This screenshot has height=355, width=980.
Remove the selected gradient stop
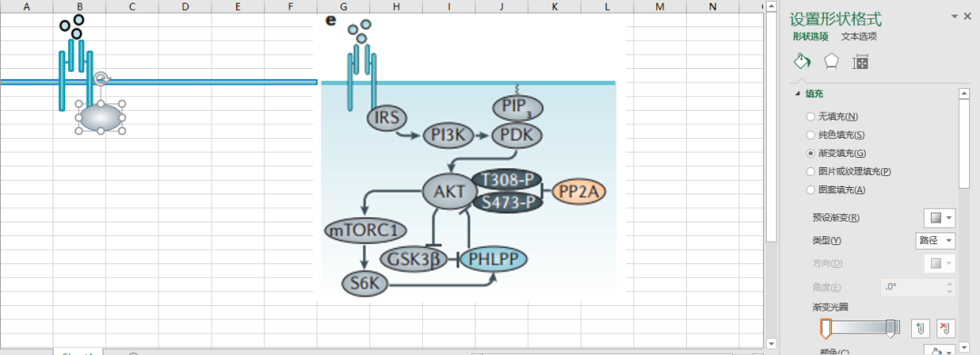click(946, 328)
